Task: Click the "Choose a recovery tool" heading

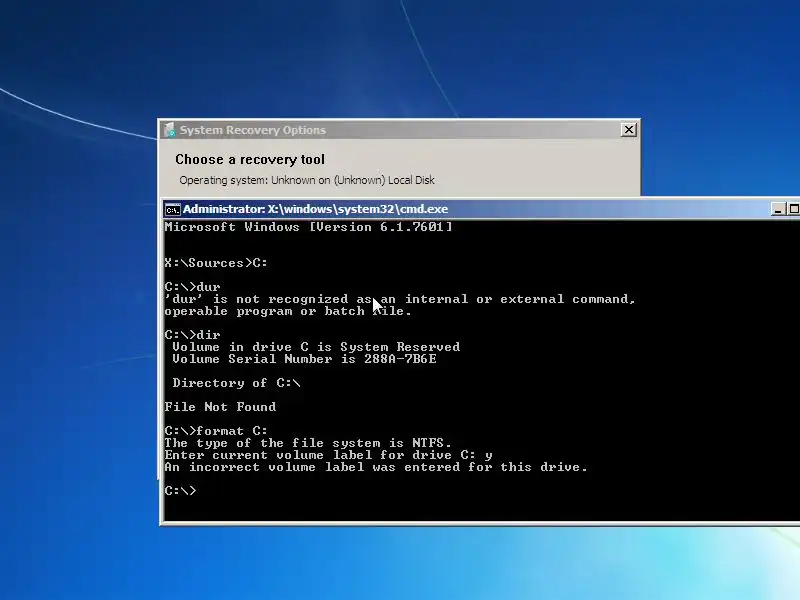Action: [250, 160]
